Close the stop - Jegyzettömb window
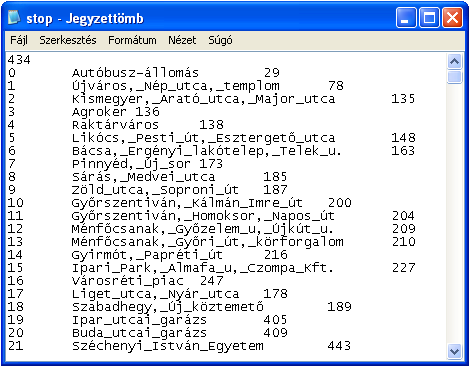The image size is (471, 368). 452,17
